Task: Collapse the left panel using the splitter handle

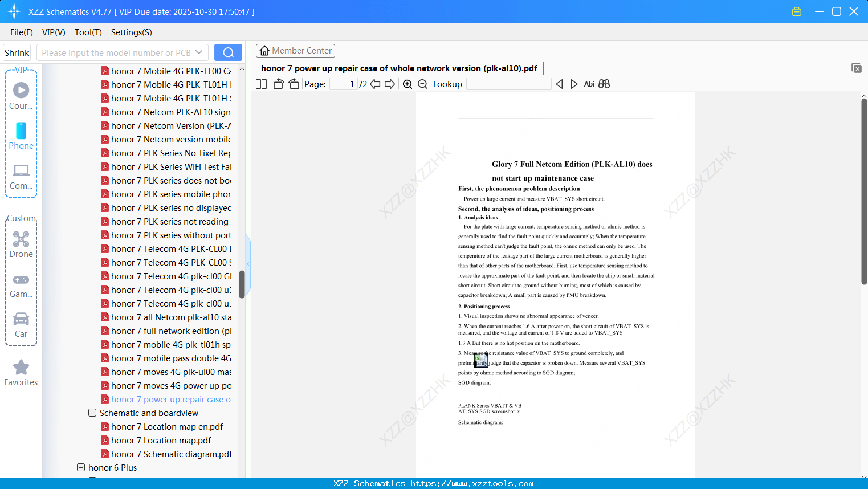Action: (248, 263)
